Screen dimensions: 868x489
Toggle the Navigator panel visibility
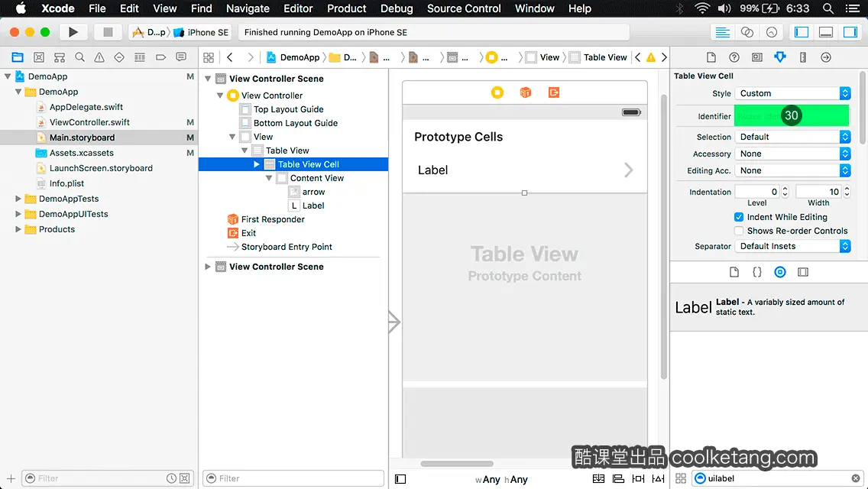[x=801, y=32]
